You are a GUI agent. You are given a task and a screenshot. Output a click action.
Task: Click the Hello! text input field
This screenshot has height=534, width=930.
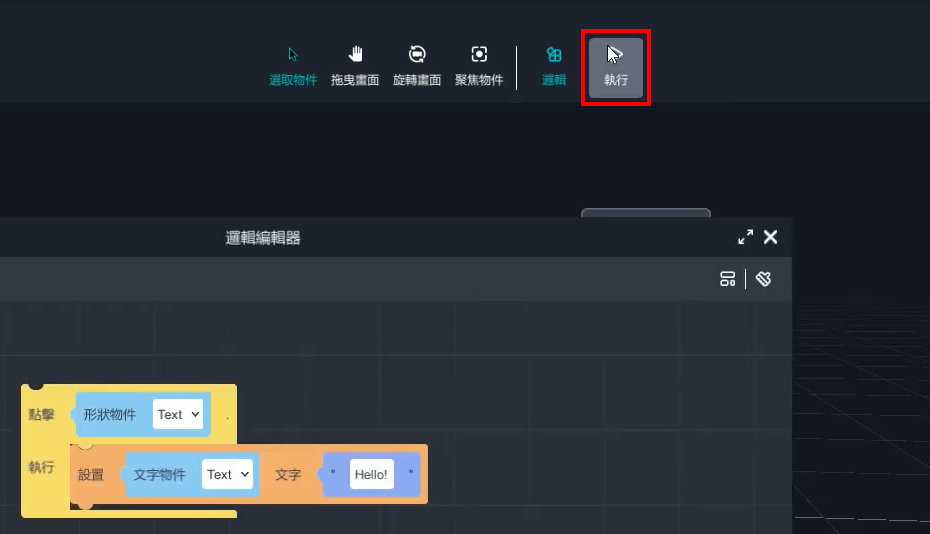click(371, 474)
